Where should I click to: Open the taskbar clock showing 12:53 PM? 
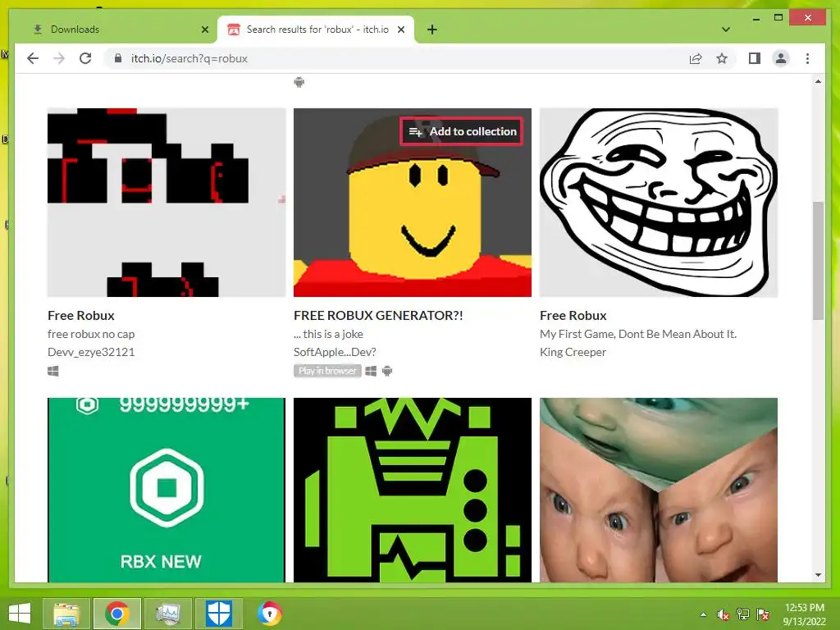(804, 614)
